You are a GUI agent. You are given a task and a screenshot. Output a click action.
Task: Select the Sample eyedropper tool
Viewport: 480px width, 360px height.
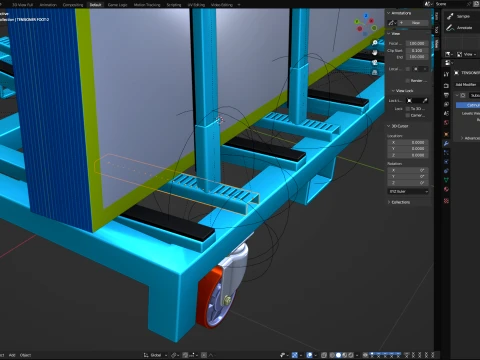click(450, 16)
